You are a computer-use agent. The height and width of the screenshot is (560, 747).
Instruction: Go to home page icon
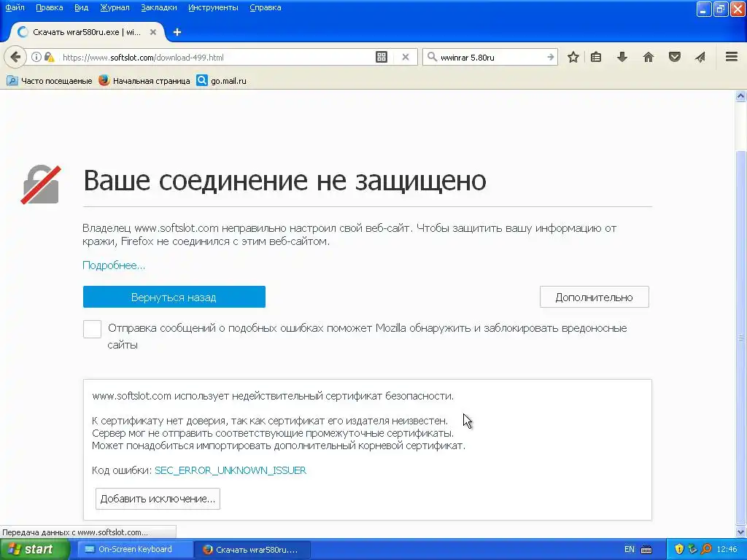pyautogui.click(x=648, y=57)
